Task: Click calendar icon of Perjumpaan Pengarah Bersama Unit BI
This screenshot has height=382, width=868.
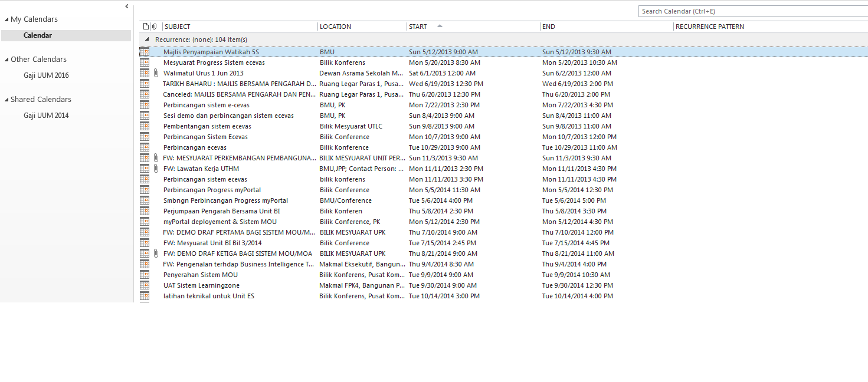Action: coord(145,211)
